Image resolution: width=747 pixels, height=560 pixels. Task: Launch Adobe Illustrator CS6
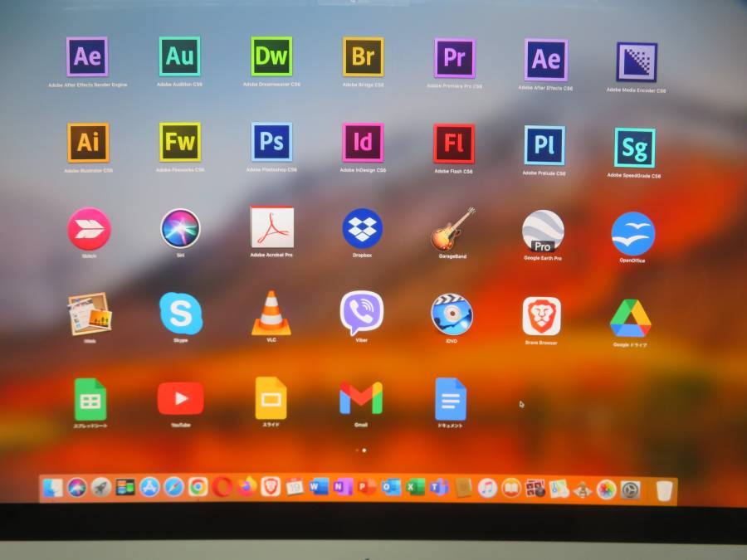[x=88, y=143]
